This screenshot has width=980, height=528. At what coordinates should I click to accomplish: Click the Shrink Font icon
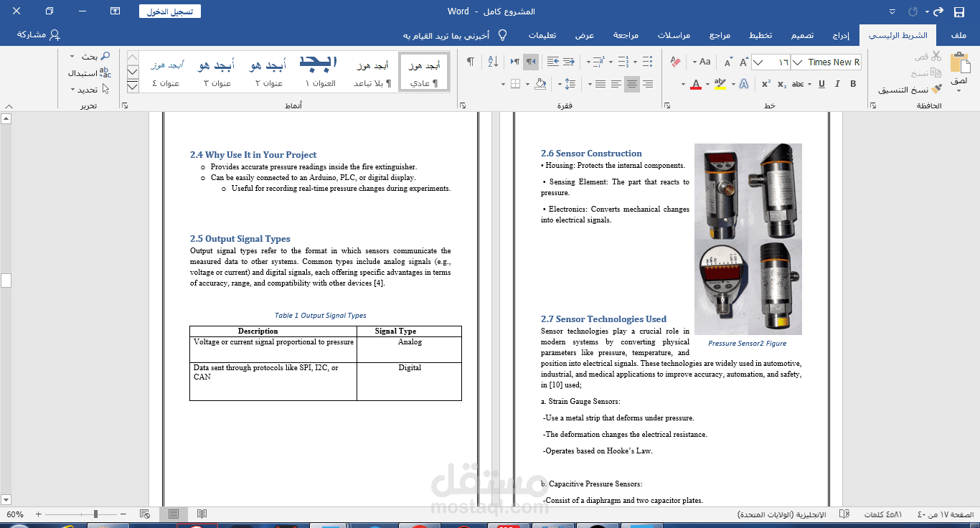(728, 62)
